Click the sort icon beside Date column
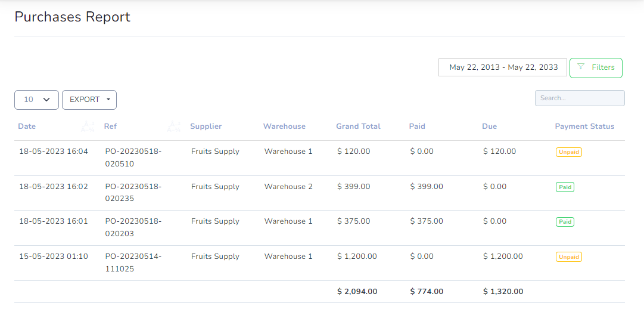Screen dimensions: 644x309 [88, 126]
